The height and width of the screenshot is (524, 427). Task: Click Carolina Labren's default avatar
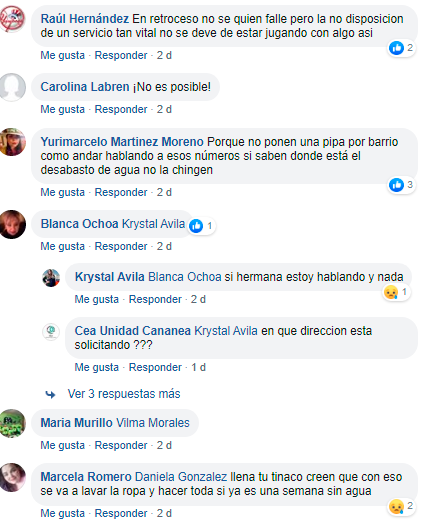tap(12, 87)
